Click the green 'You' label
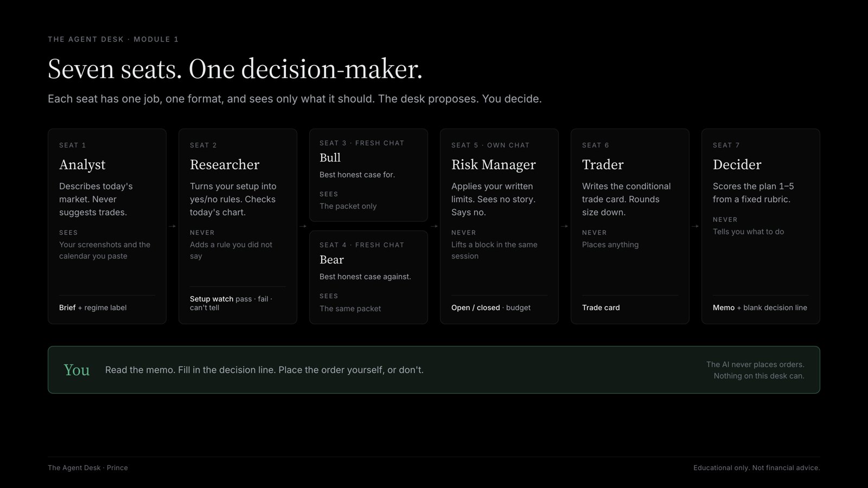This screenshot has width=868, height=488. pyautogui.click(x=76, y=370)
